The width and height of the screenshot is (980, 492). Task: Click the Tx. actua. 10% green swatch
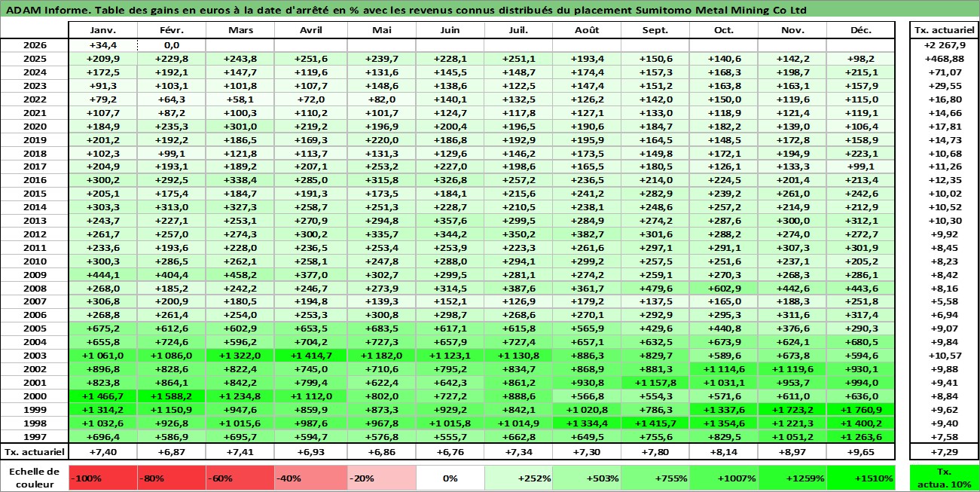coord(944,478)
